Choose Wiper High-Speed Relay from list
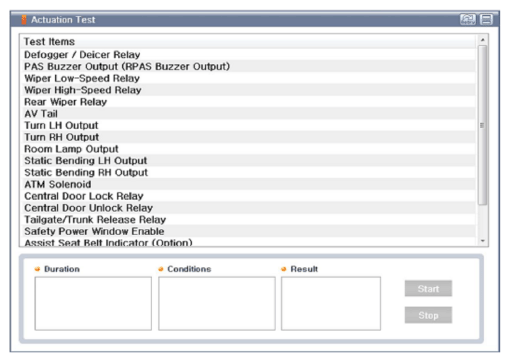This screenshot has width=510, height=362. (x=248, y=90)
